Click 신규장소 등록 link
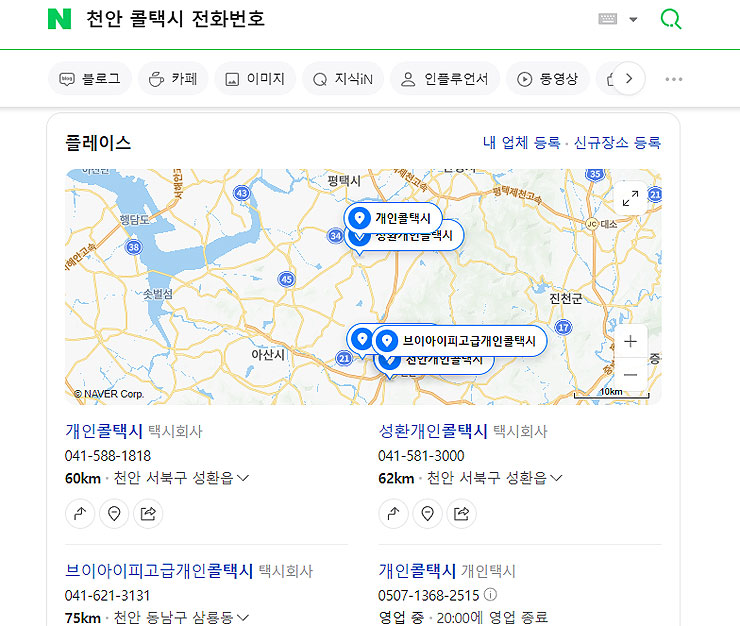The height and width of the screenshot is (626, 740). pyautogui.click(x=617, y=142)
